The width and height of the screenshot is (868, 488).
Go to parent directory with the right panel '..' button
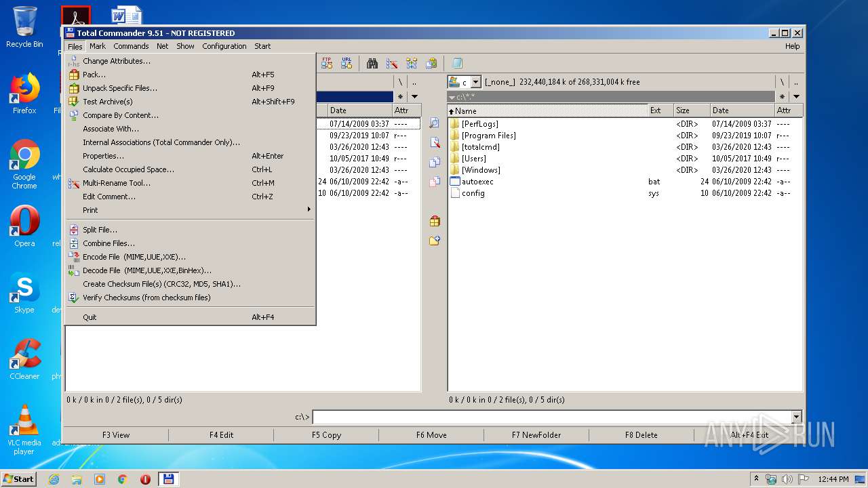coord(796,82)
